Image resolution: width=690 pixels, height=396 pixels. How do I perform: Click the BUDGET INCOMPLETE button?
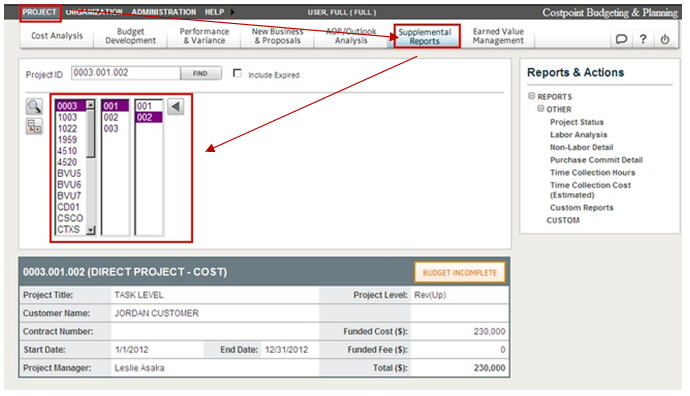460,273
